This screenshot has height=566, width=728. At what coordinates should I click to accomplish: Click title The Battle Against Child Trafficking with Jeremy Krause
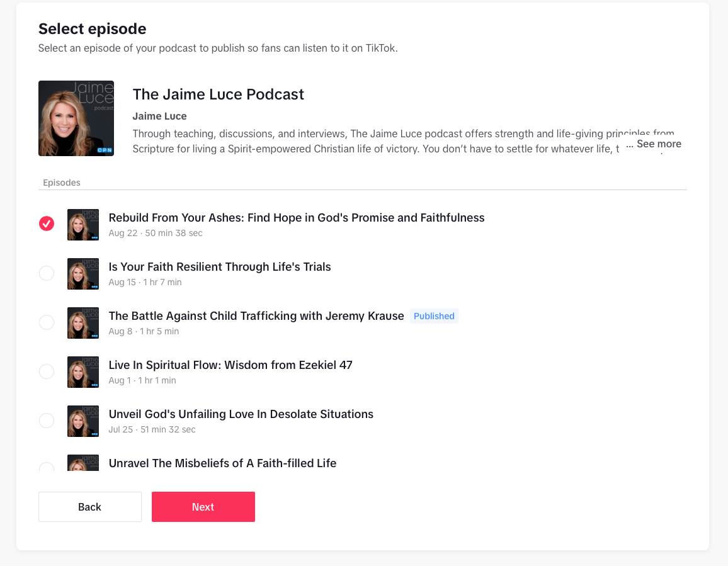point(256,316)
